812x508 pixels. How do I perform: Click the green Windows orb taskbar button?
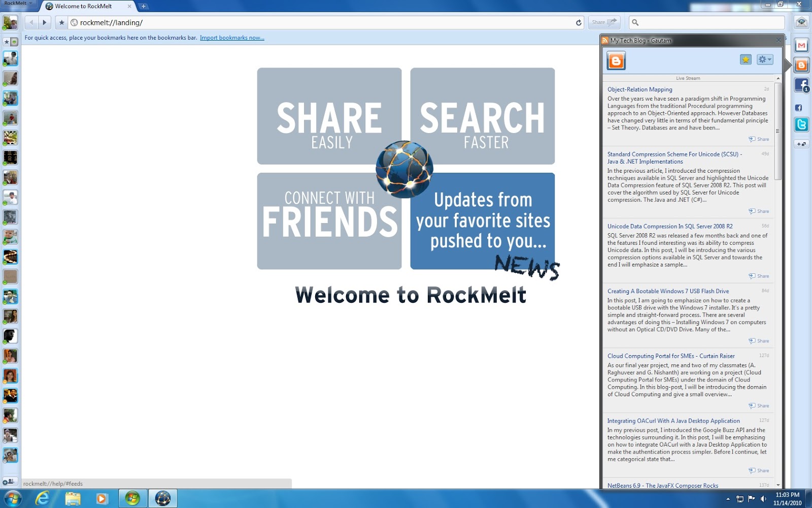(x=132, y=499)
